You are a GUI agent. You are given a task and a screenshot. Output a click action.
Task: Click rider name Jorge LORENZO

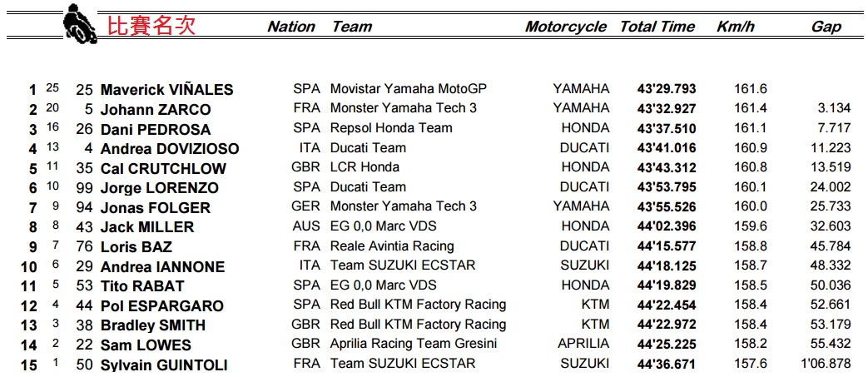(x=159, y=189)
